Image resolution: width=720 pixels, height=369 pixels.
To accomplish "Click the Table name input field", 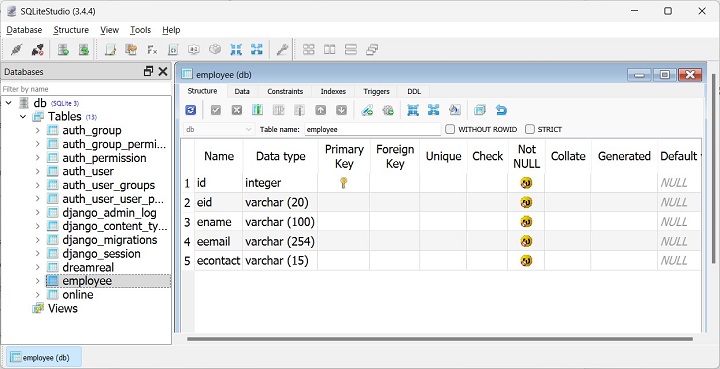I will coord(373,129).
